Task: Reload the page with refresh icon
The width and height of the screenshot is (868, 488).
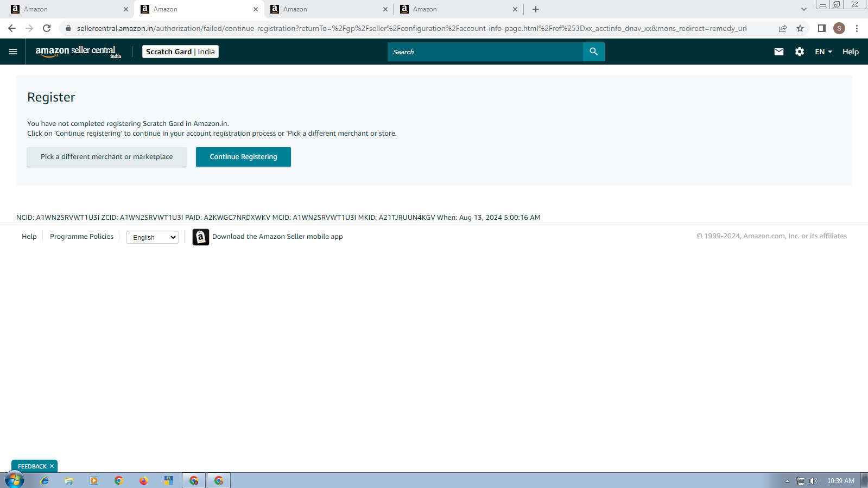Action: (x=47, y=28)
